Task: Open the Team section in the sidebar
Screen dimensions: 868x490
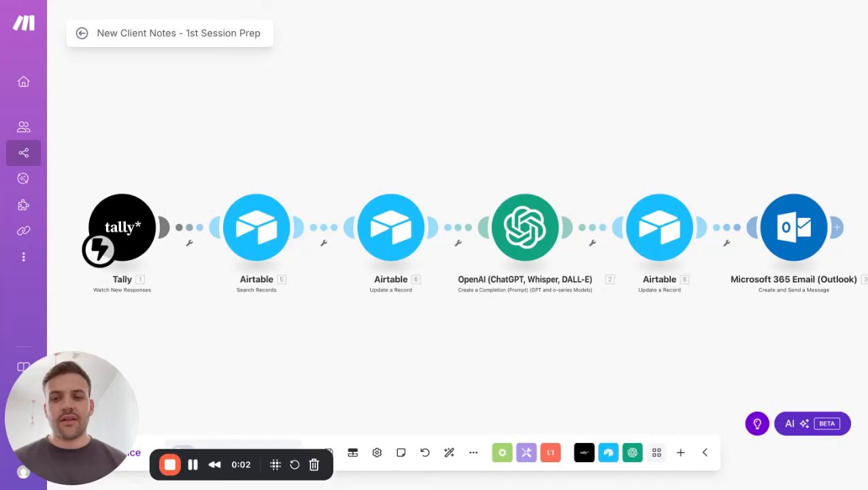Action: [x=23, y=127]
